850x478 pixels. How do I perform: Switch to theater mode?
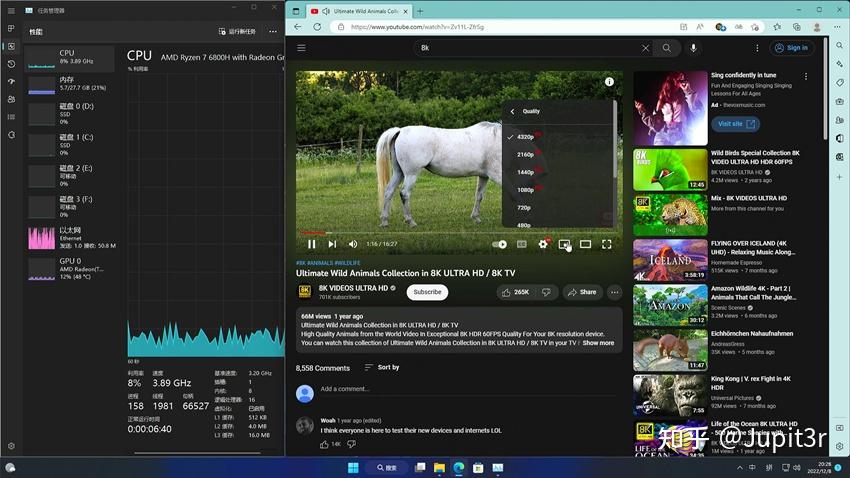(x=585, y=244)
